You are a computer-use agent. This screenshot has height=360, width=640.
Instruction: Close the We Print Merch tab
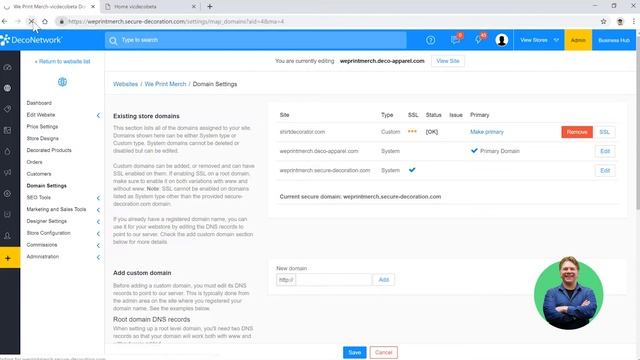tap(93, 7)
